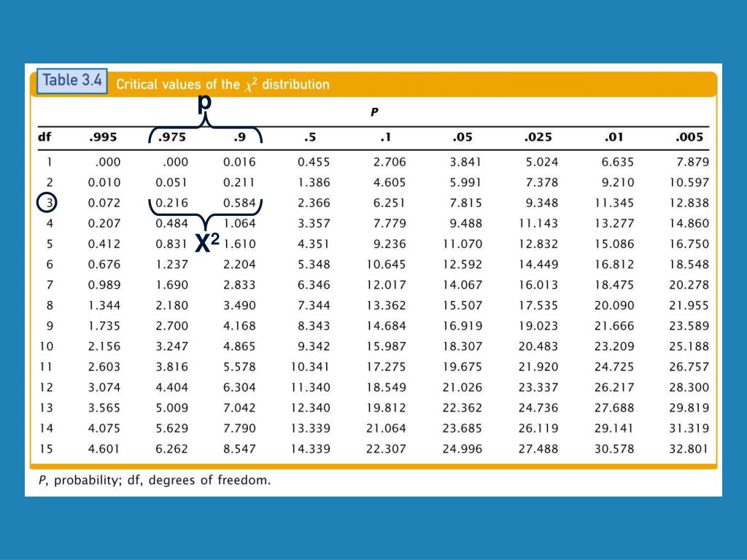The image size is (747, 560).
Task: Click the cell 0.072 in the .995 column
Action: point(104,203)
